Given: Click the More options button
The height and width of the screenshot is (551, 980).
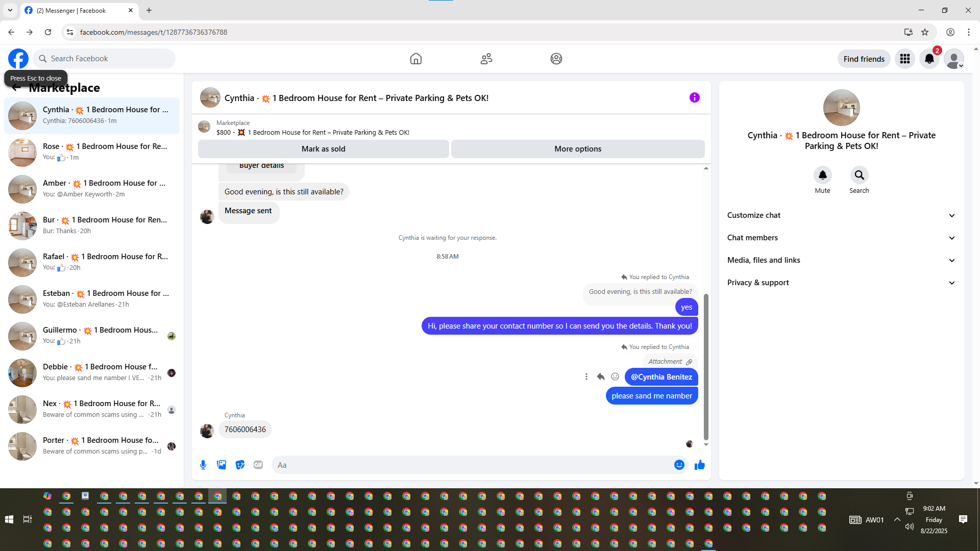Looking at the screenshot, I should tap(577, 149).
